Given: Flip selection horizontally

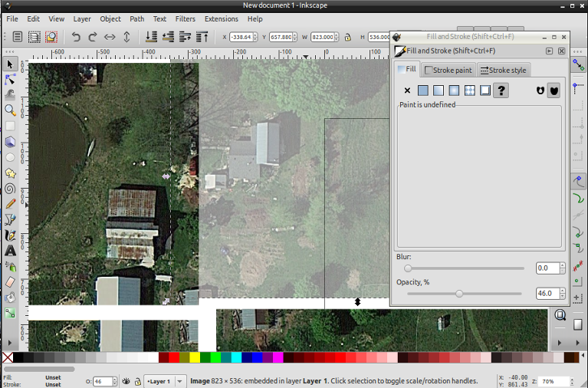Looking at the screenshot, I should tap(110, 37).
